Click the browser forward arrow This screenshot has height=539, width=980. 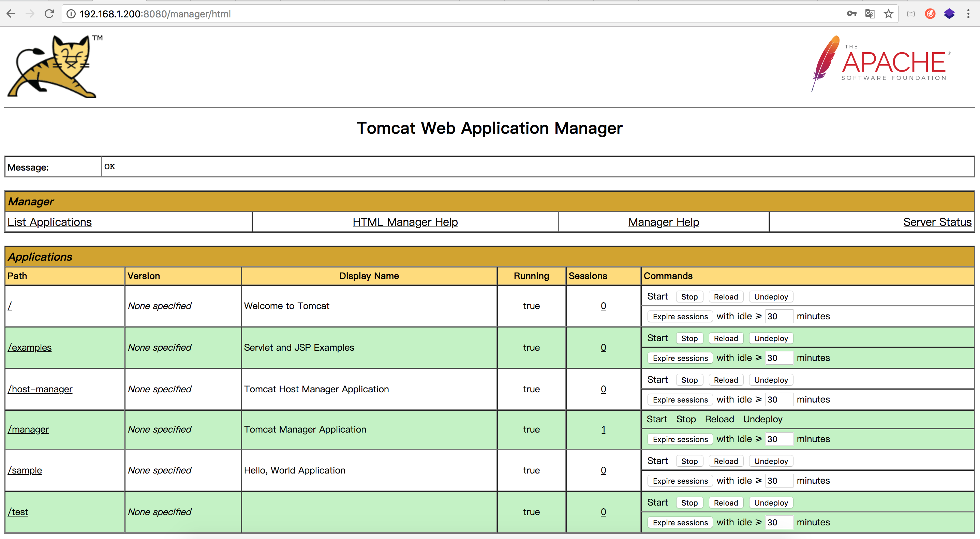30,14
